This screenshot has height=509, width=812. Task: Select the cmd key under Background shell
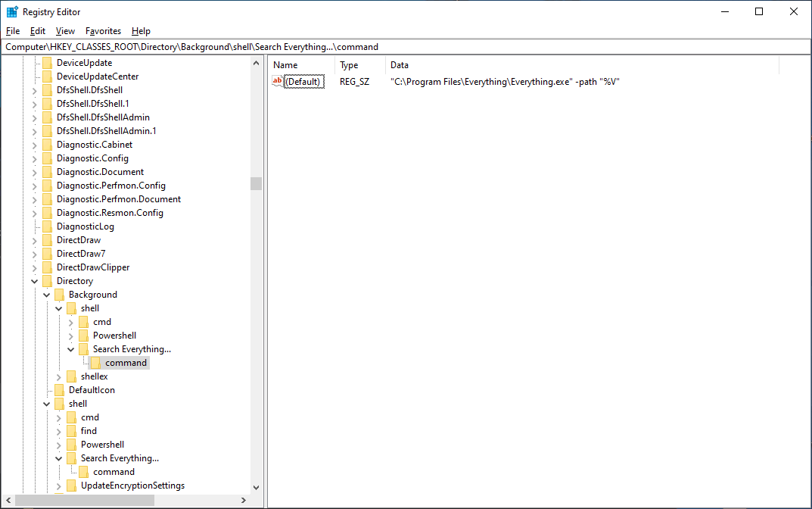(x=101, y=321)
